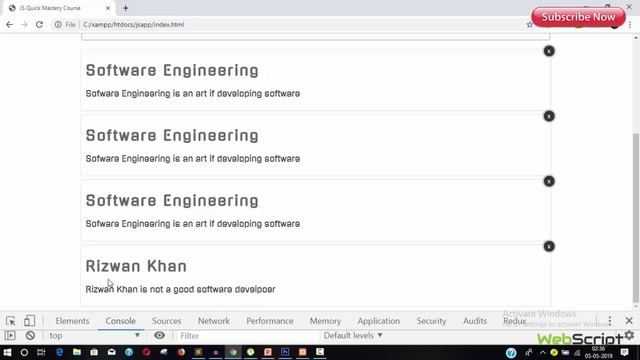This screenshot has height=360, width=640.
Task: Open the Mail app from the taskbar
Action: coord(111,352)
